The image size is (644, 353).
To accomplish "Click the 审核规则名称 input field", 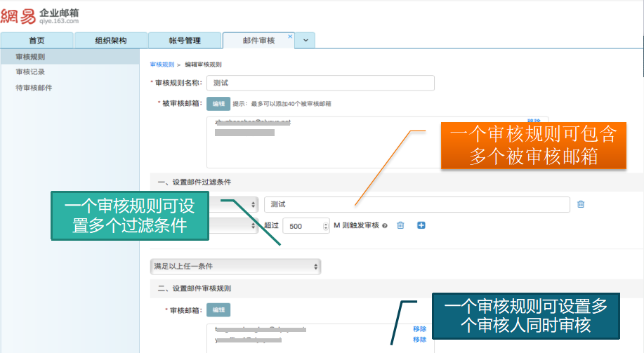I will (320, 83).
